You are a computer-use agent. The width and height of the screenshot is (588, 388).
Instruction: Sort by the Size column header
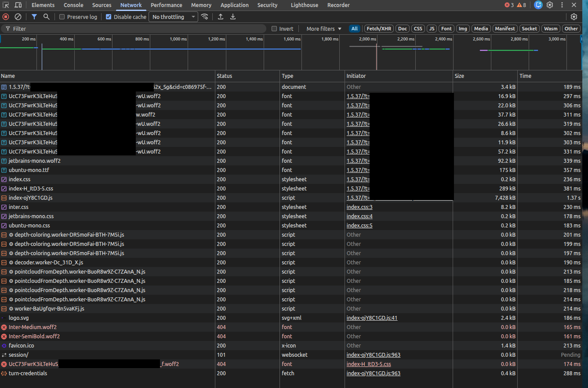pos(485,76)
